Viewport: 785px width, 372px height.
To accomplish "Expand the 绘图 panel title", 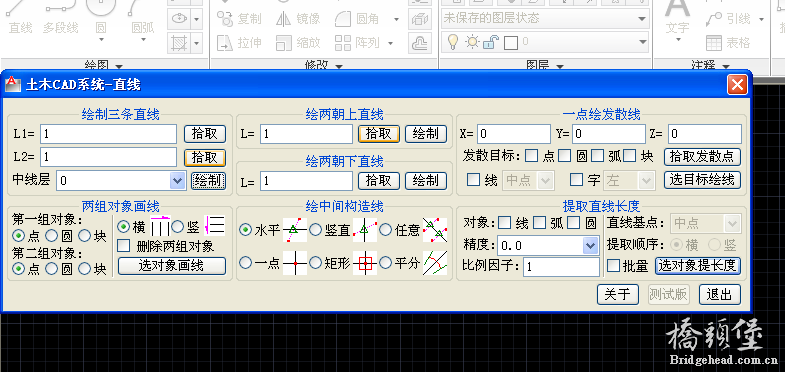I will click(x=103, y=65).
